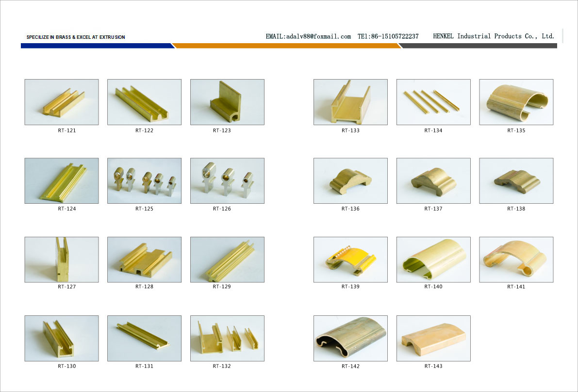
Task: View the RT-141 curved brass cover photo
Action: point(516,260)
